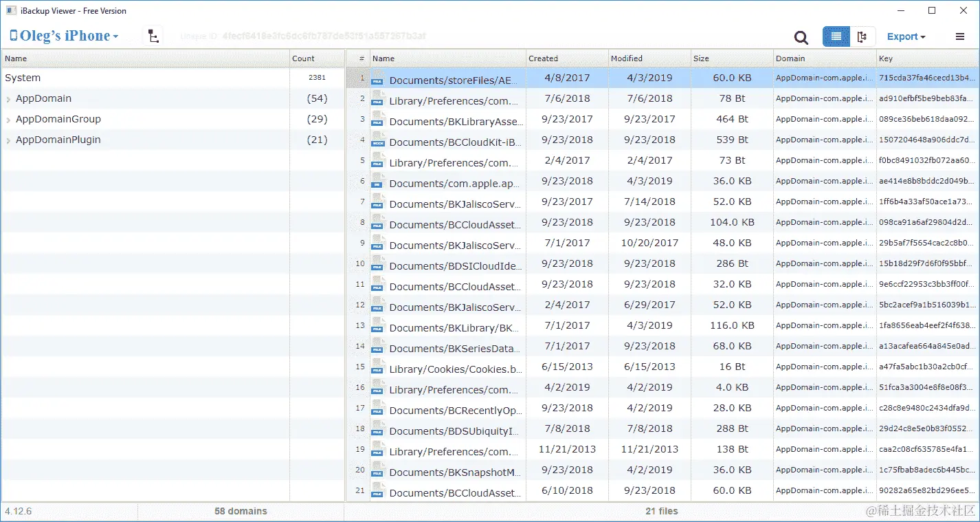Screen dimensions: 980x522
Task: Click file icon in row 16
Action: 378,387
